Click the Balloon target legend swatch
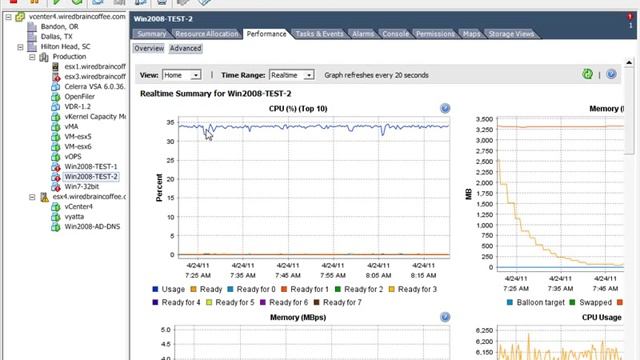This screenshot has width=640, height=360. point(509,302)
